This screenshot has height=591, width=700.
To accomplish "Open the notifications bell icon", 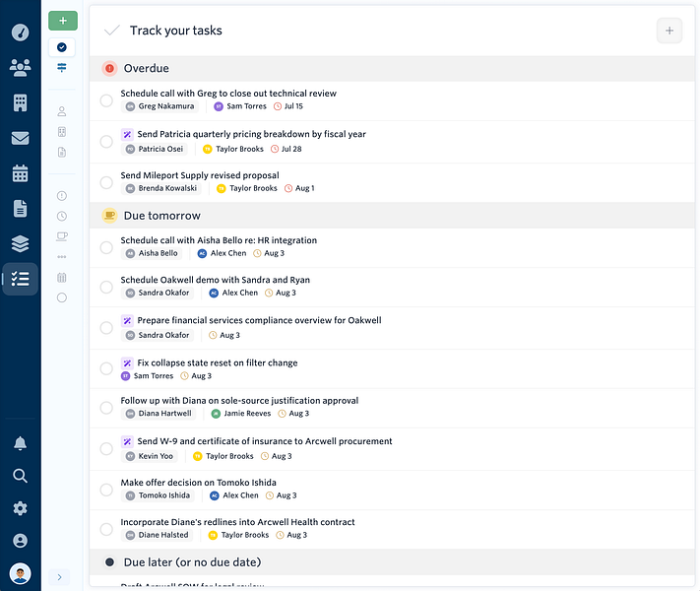I will [20, 443].
